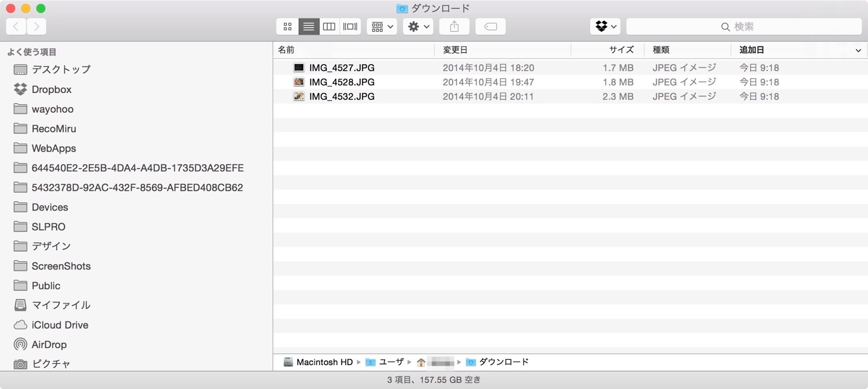Select デスクトップ in the sidebar
The height and width of the screenshot is (389, 868).
point(61,69)
